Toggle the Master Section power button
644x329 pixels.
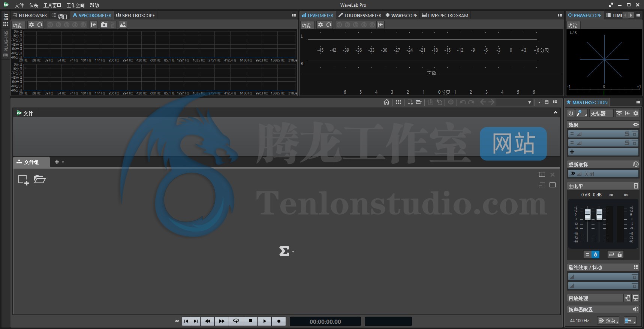[x=571, y=113]
